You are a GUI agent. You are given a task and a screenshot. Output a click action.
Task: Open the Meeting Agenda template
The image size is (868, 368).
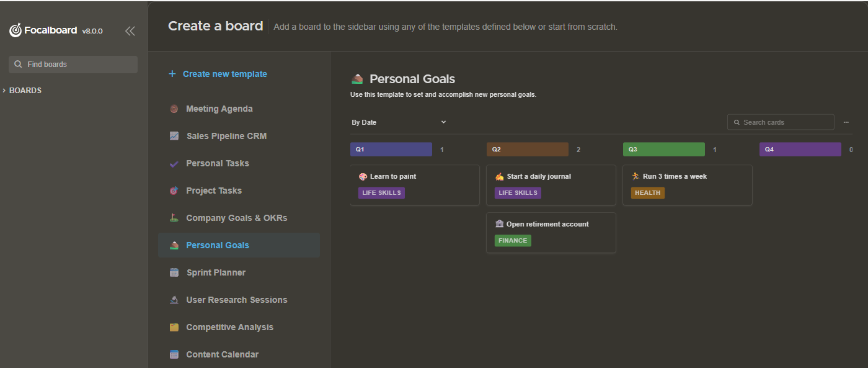(219, 109)
